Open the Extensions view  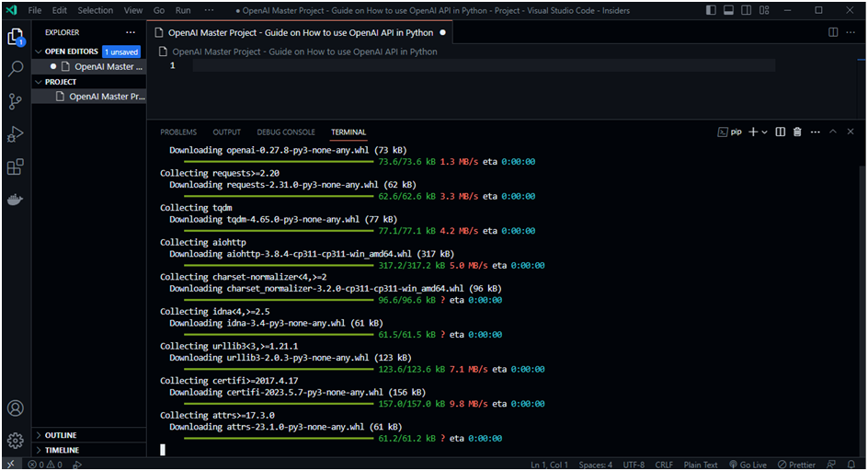pos(16,167)
